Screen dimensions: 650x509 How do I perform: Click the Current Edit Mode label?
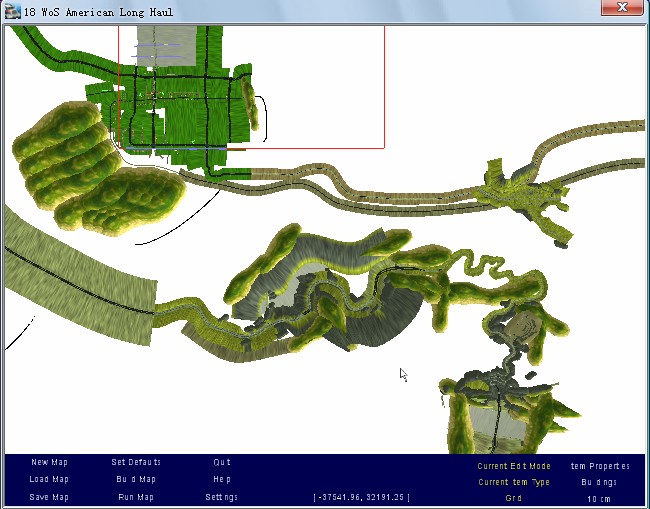point(514,466)
